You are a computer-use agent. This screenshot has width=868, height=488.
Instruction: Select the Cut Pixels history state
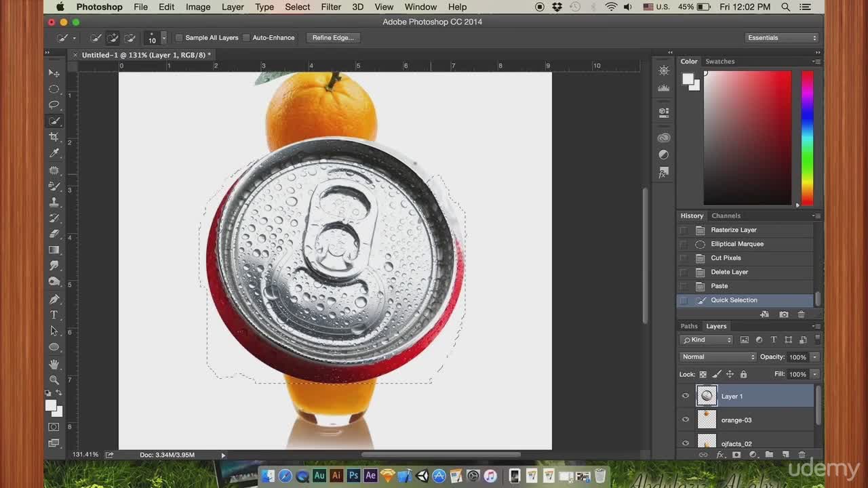click(x=746, y=258)
